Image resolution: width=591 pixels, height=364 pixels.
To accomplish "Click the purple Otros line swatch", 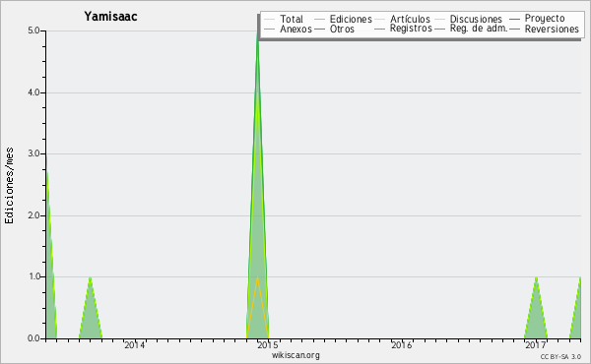I will (x=319, y=29).
